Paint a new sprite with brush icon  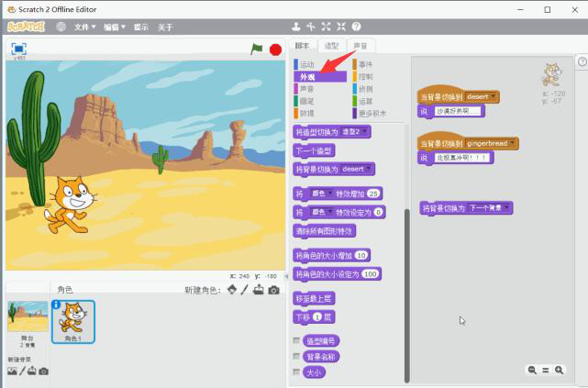[x=245, y=290]
